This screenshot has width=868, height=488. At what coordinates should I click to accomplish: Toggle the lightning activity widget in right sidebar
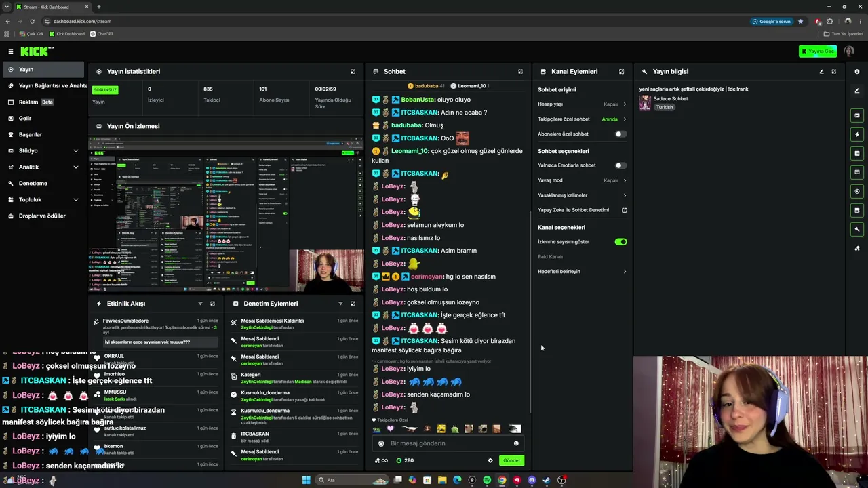tap(857, 134)
